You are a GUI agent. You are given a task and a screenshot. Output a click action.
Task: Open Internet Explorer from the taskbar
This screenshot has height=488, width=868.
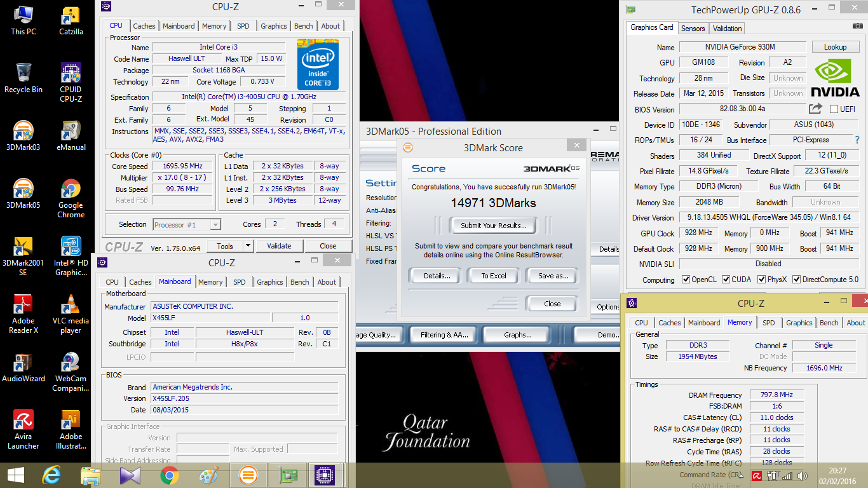click(x=51, y=475)
